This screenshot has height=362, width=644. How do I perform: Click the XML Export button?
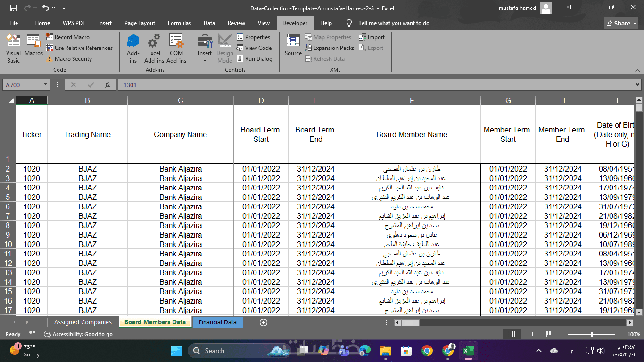371,48
